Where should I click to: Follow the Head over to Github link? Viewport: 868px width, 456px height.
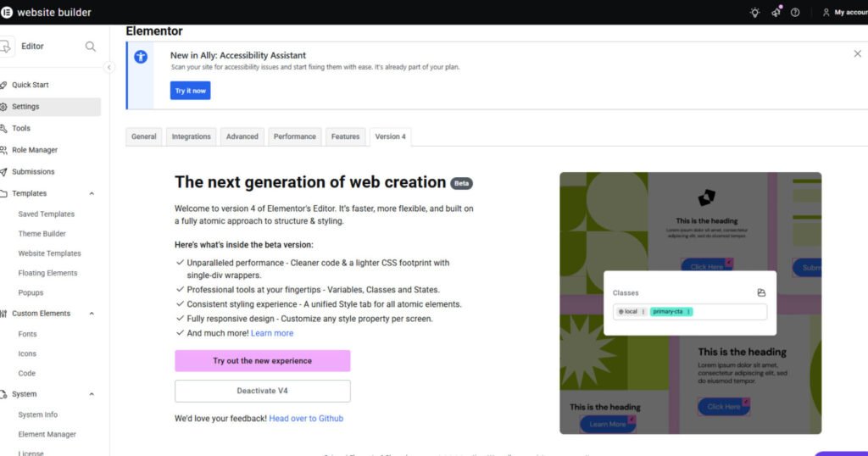pos(306,419)
